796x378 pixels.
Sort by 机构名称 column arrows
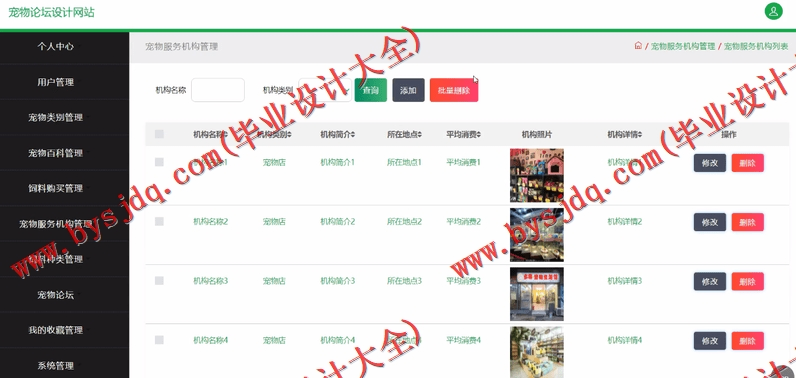click(x=225, y=134)
